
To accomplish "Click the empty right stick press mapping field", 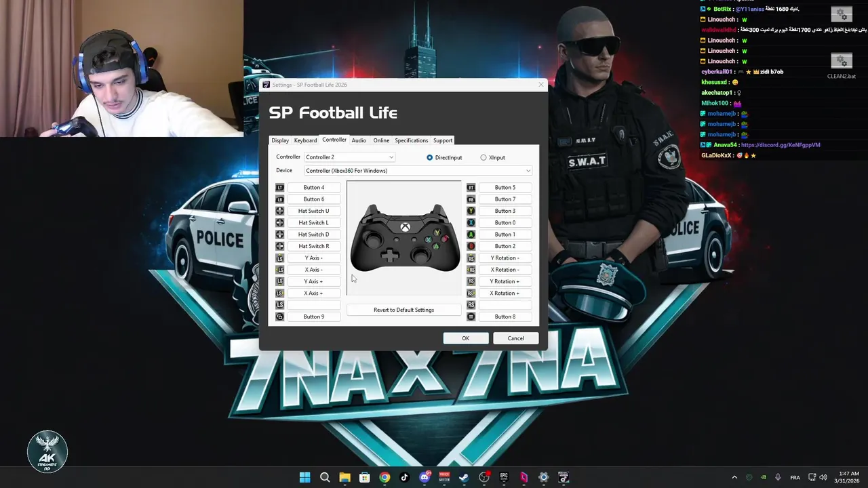I will tap(505, 305).
